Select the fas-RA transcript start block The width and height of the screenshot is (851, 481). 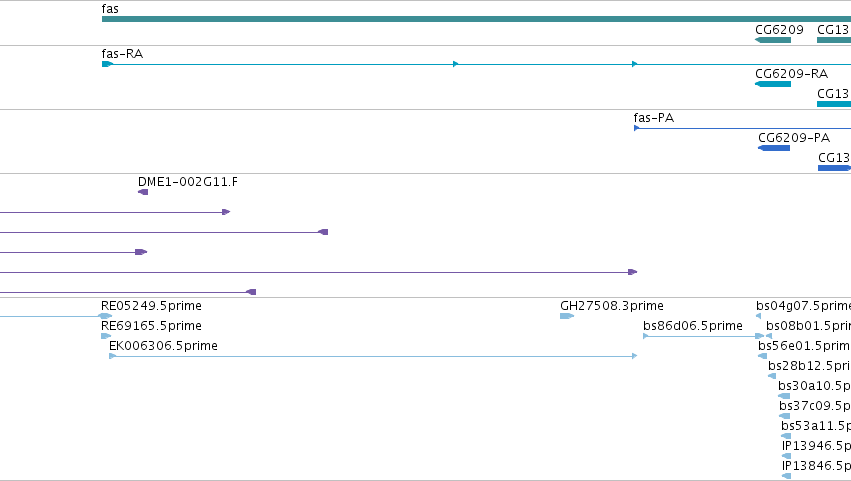click(x=107, y=64)
